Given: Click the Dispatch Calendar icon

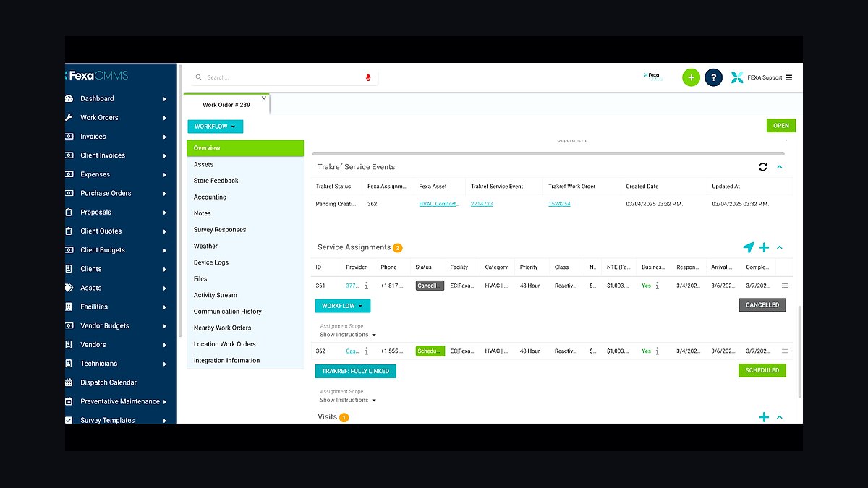Looking at the screenshot, I should pos(69,382).
